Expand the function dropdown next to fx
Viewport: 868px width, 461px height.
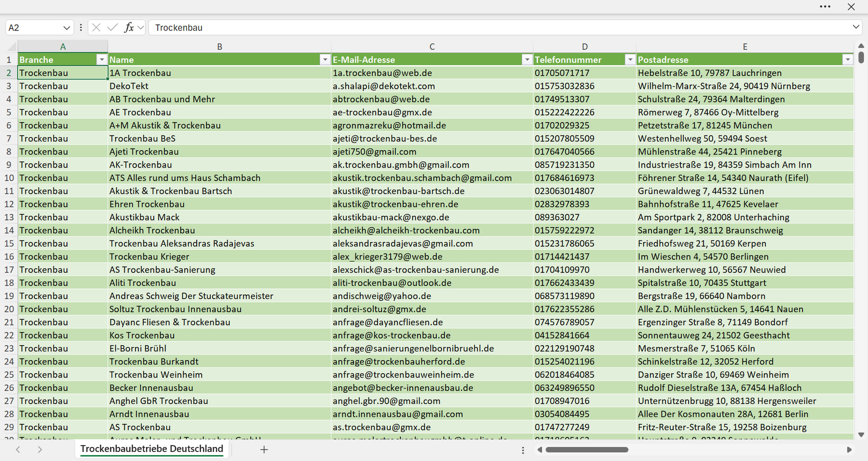(140, 28)
